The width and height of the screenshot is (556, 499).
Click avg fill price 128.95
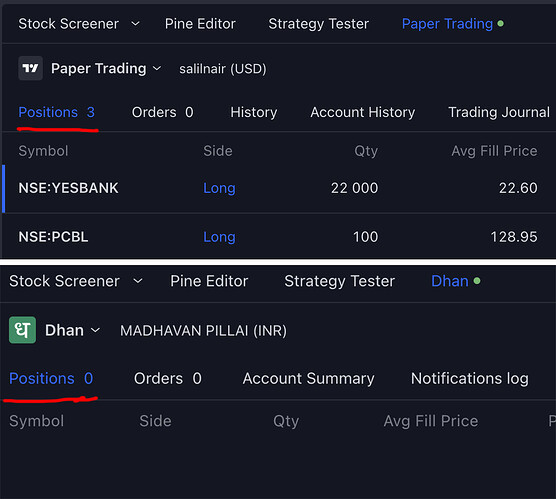pyautogui.click(x=514, y=237)
